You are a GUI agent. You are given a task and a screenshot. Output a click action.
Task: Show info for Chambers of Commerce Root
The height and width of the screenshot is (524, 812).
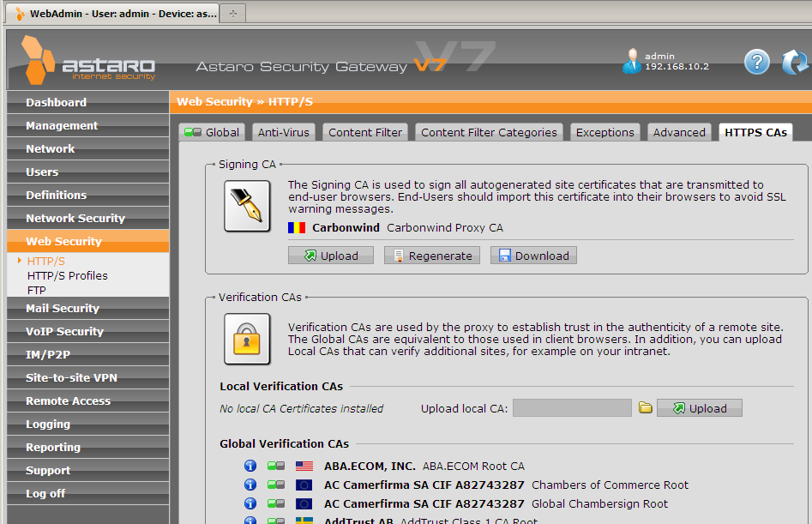pos(250,485)
